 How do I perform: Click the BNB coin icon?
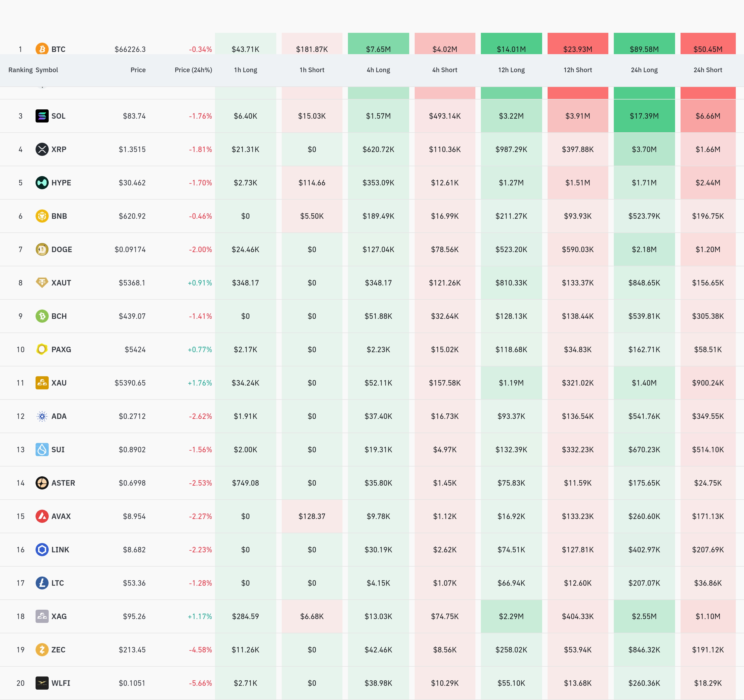tap(42, 216)
